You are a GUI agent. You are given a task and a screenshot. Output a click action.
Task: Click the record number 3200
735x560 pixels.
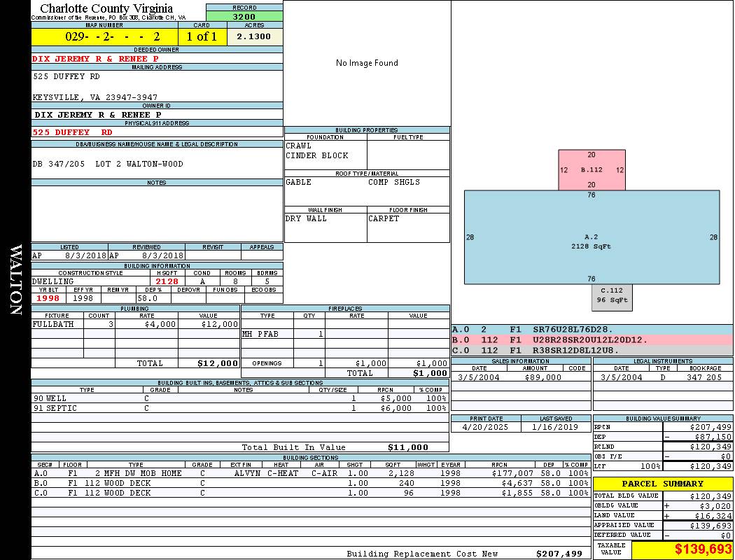click(244, 16)
